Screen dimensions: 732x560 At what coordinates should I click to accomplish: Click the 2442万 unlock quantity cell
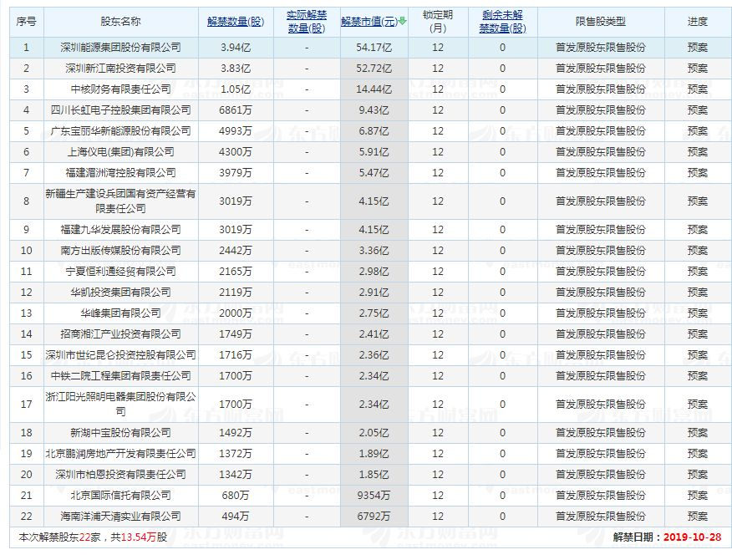click(236, 251)
